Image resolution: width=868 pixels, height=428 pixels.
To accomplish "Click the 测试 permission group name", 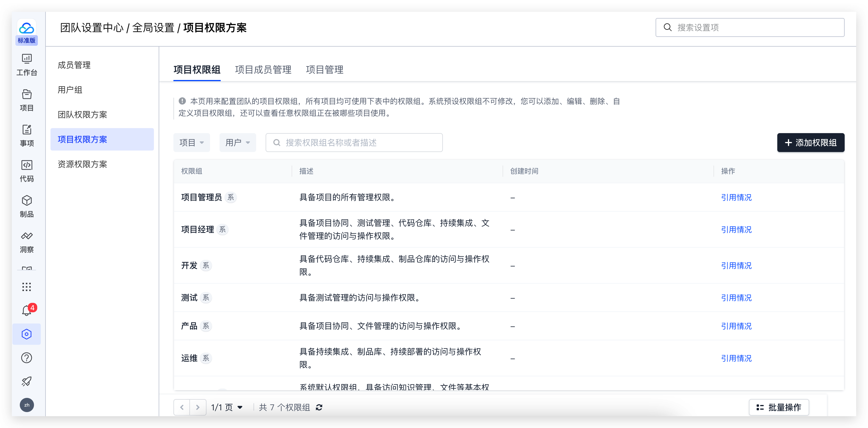I will tap(189, 297).
